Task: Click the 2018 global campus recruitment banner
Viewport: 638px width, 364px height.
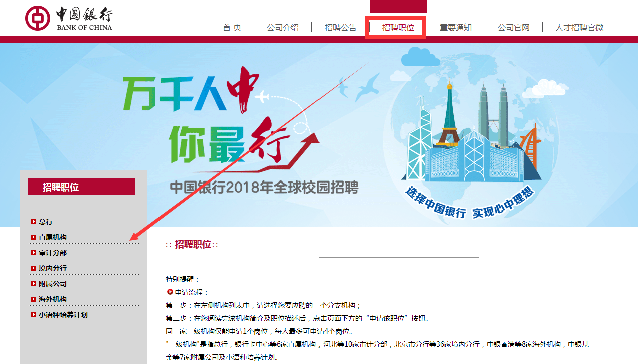Action: [319, 135]
